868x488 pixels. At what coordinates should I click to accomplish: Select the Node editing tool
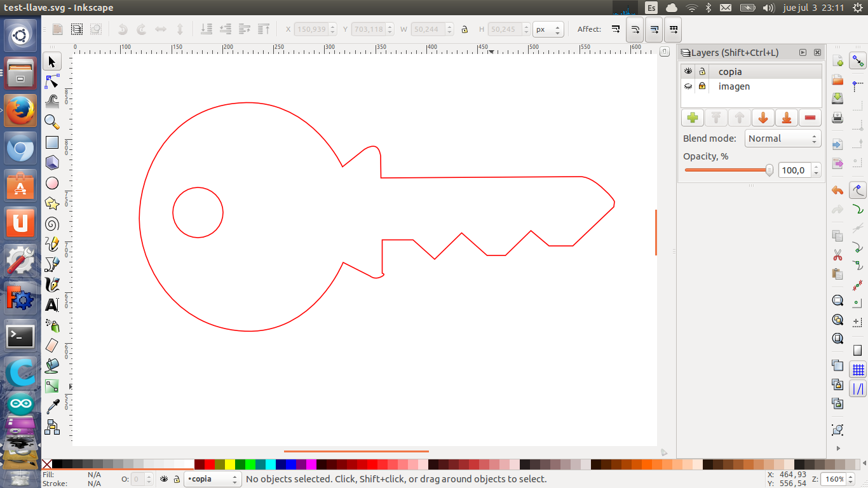pyautogui.click(x=52, y=82)
